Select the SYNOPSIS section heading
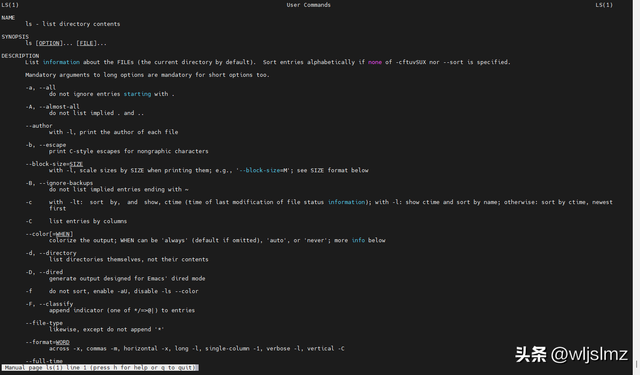The width and height of the screenshot is (640, 375). pos(15,37)
